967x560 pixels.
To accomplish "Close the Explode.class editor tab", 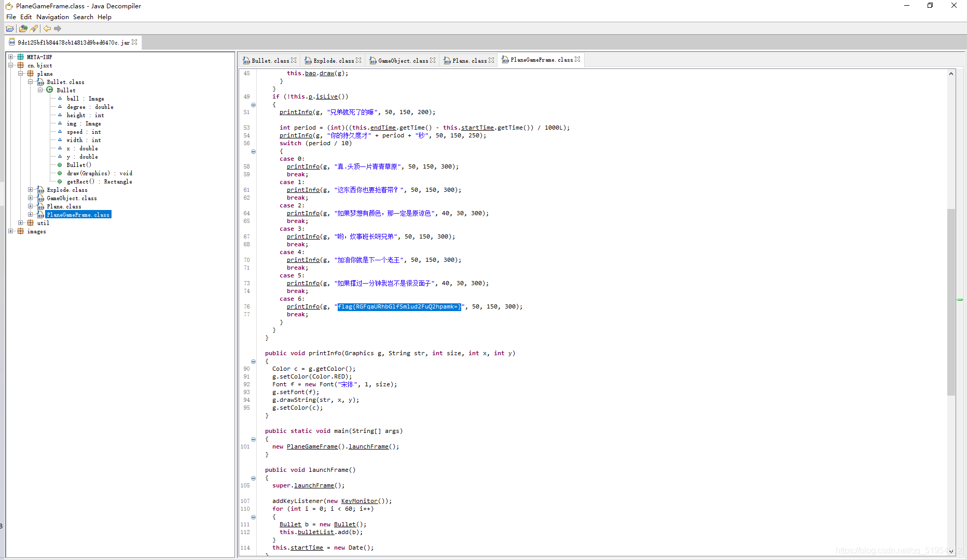I will pos(358,61).
